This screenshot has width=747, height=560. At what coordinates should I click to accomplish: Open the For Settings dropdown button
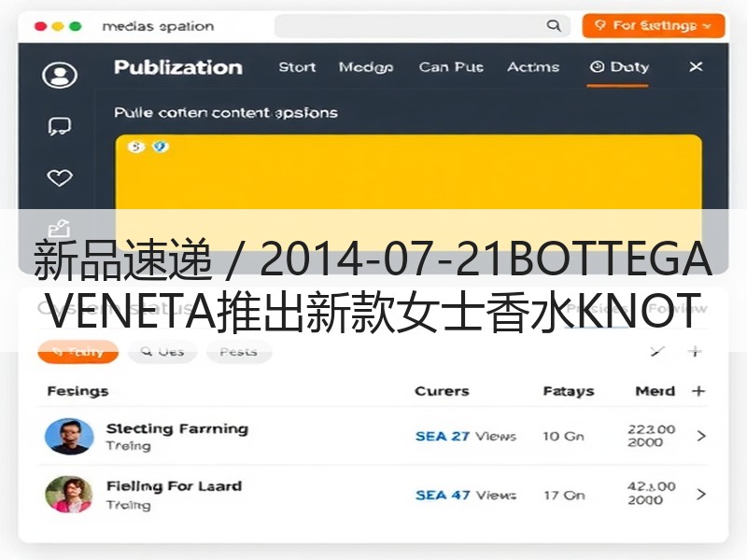(x=653, y=26)
